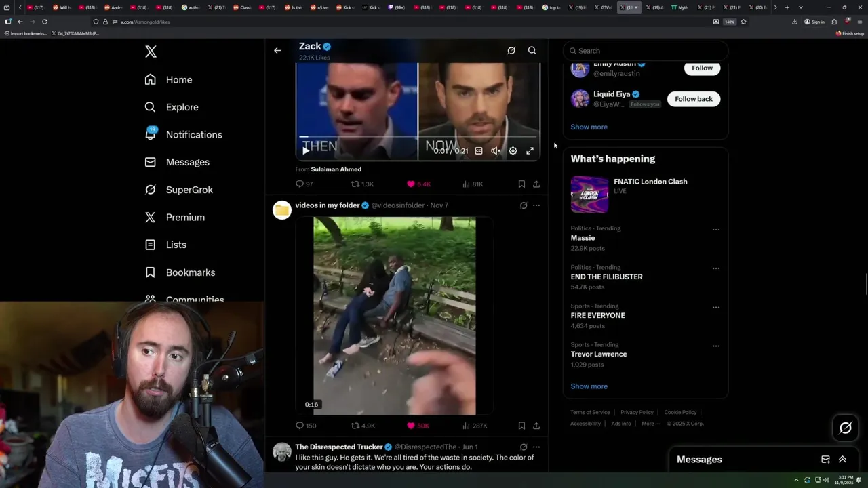Unlike the post with 6.4K likes
The width and height of the screenshot is (868, 488).
(x=418, y=184)
